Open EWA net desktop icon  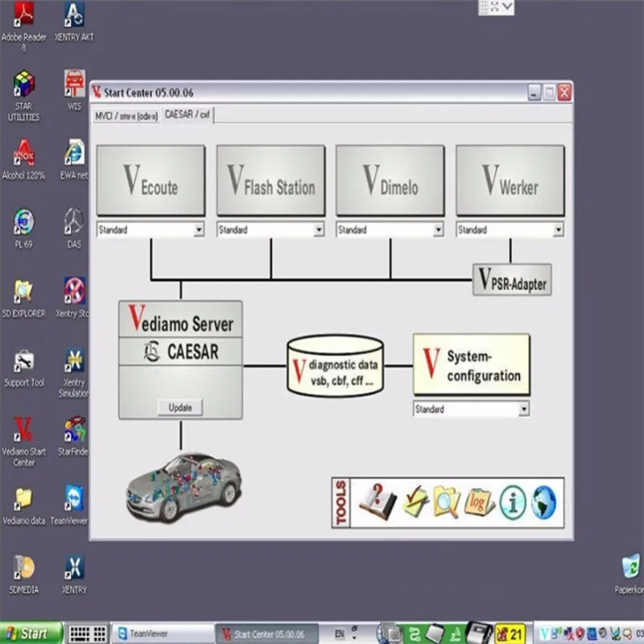coord(74,159)
